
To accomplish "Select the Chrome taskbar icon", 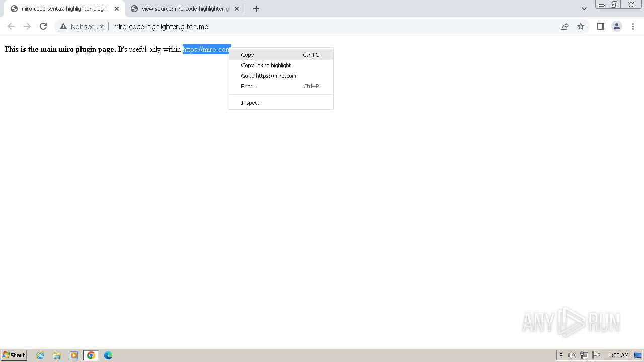I will point(91,355).
